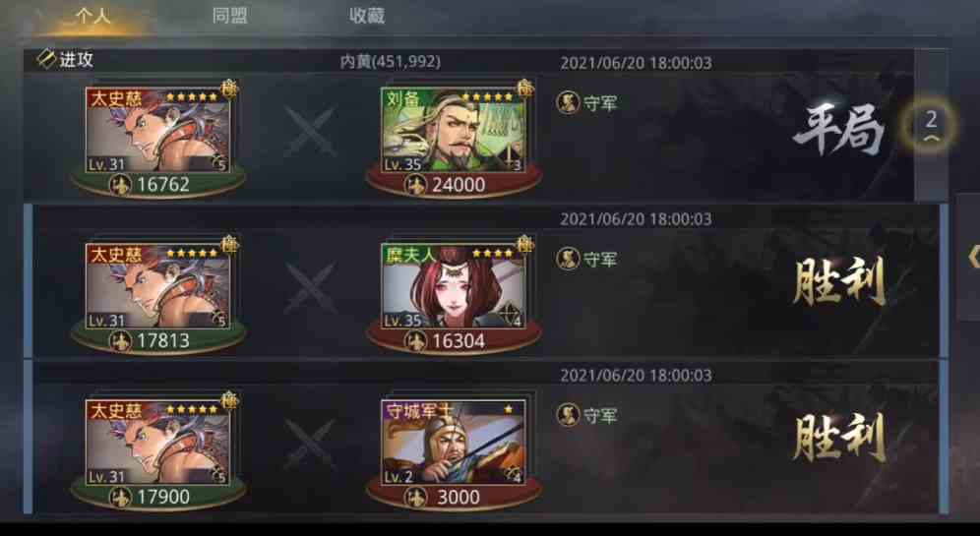Image resolution: width=980 pixels, height=536 pixels.
Task: Expand the side panel arrow on right edge
Action: pos(970,257)
